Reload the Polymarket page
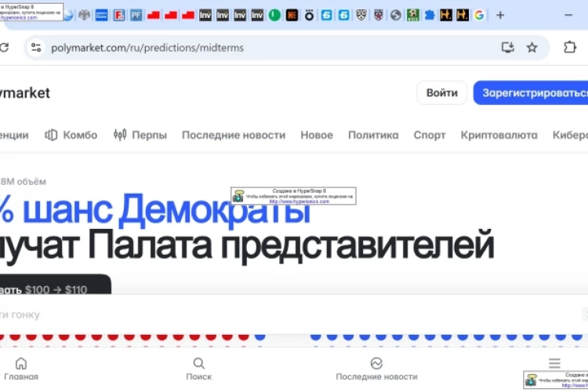This screenshot has width=588, height=392. click(x=5, y=48)
